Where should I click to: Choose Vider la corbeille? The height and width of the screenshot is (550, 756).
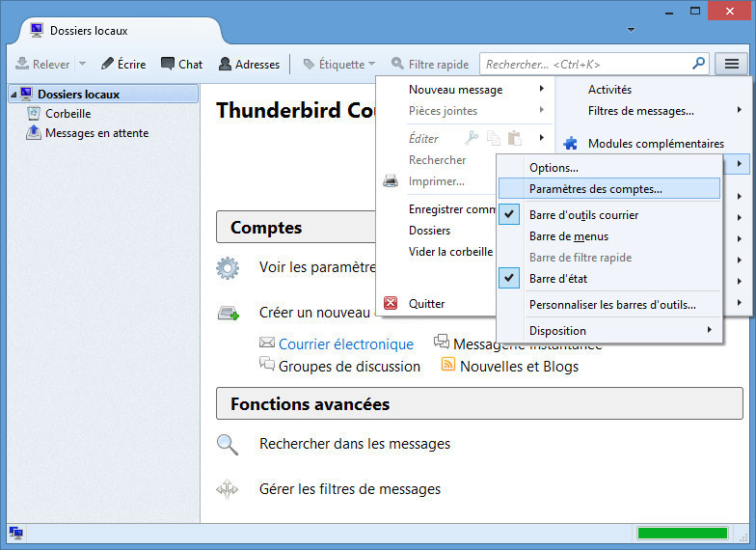451,252
